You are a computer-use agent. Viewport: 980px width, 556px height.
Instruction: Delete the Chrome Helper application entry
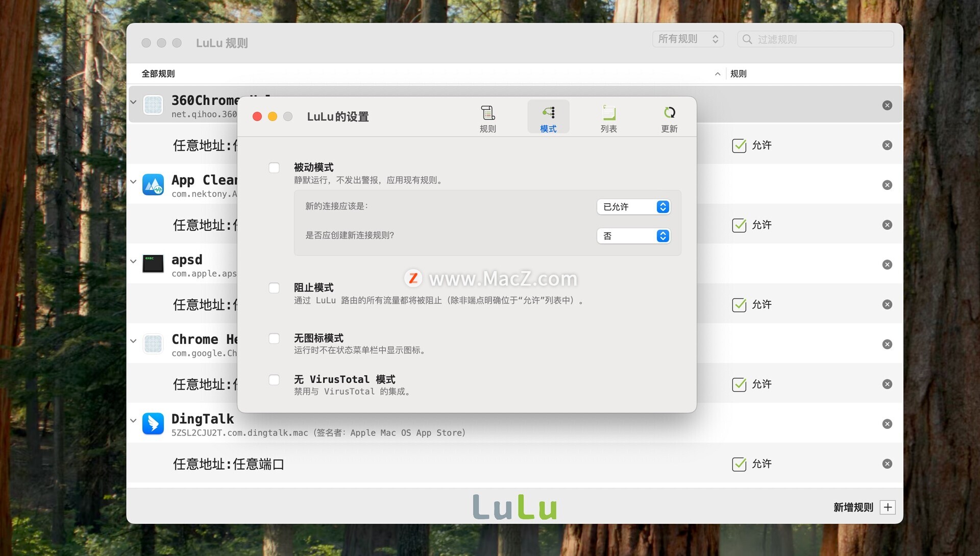click(x=887, y=344)
